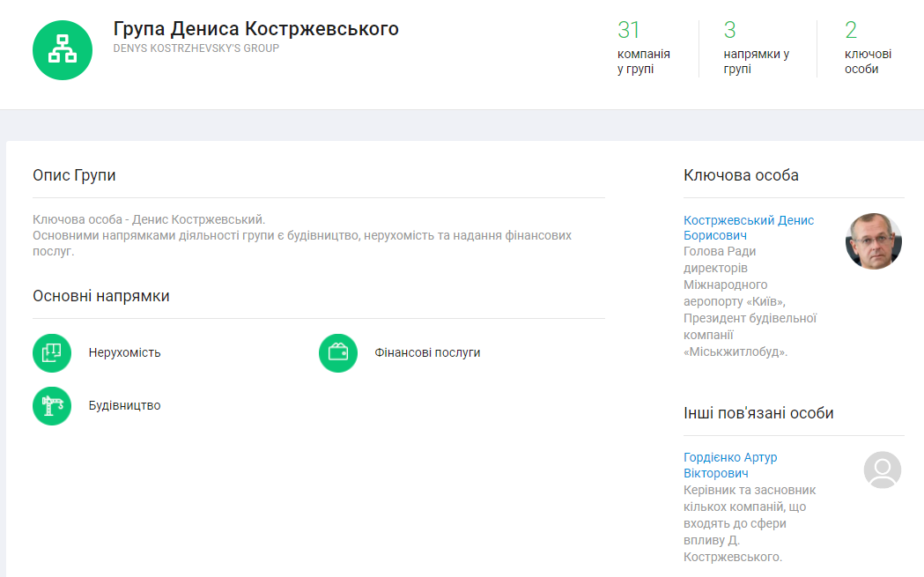Click the green group network icon
Image resolution: width=924 pixels, height=577 pixels.
click(63, 50)
